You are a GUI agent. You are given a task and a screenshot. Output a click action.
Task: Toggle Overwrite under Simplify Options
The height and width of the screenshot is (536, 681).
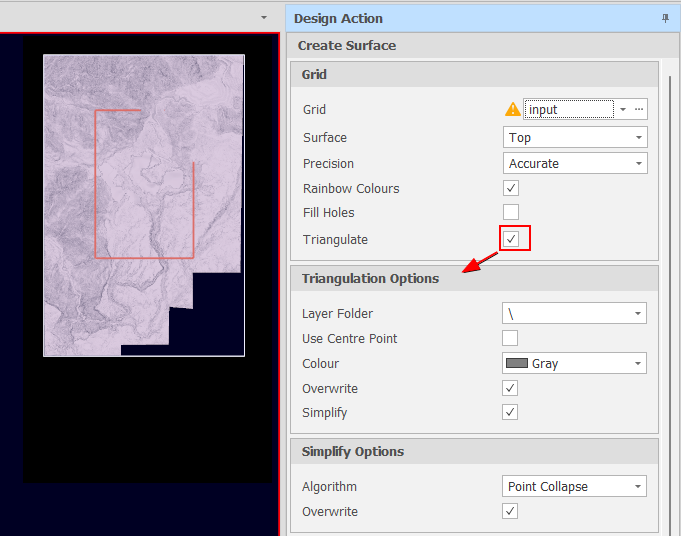(x=510, y=511)
